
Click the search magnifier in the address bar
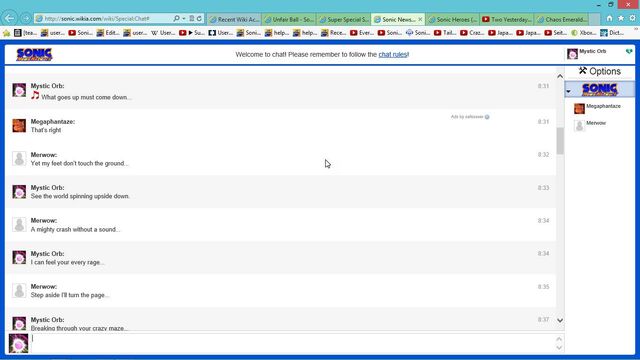point(176,18)
